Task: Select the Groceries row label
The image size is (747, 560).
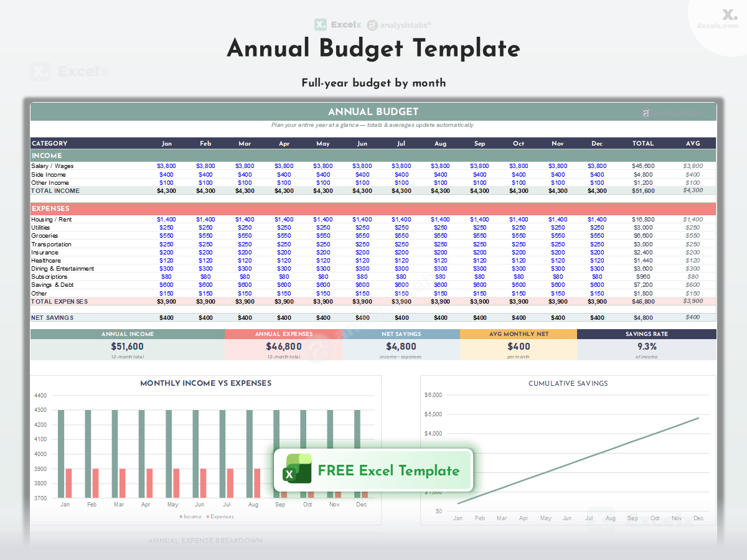Action: [x=44, y=236]
